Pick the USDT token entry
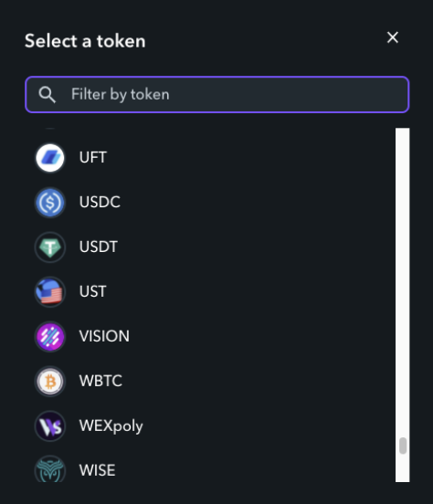 tap(99, 247)
